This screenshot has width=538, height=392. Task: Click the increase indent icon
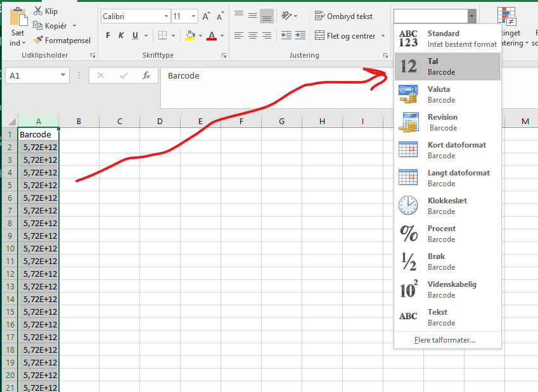(300, 36)
